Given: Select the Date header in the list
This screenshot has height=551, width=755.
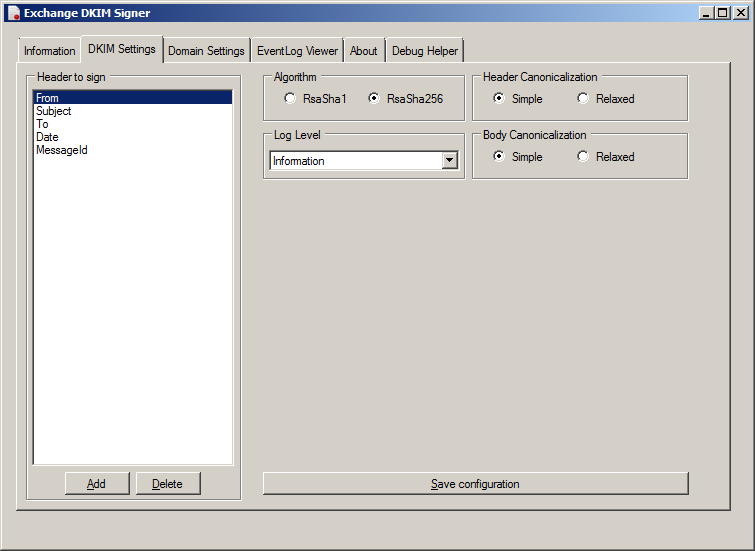Looking at the screenshot, I should coord(133,137).
